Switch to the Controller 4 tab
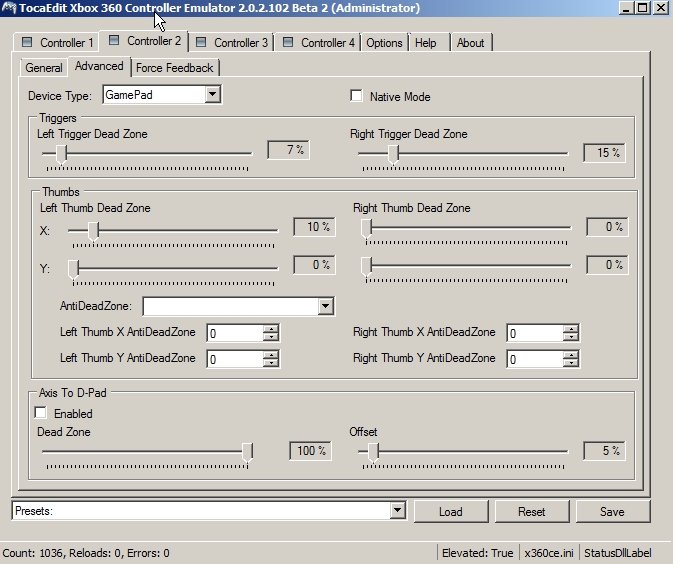The image size is (673, 564). point(318,42)
